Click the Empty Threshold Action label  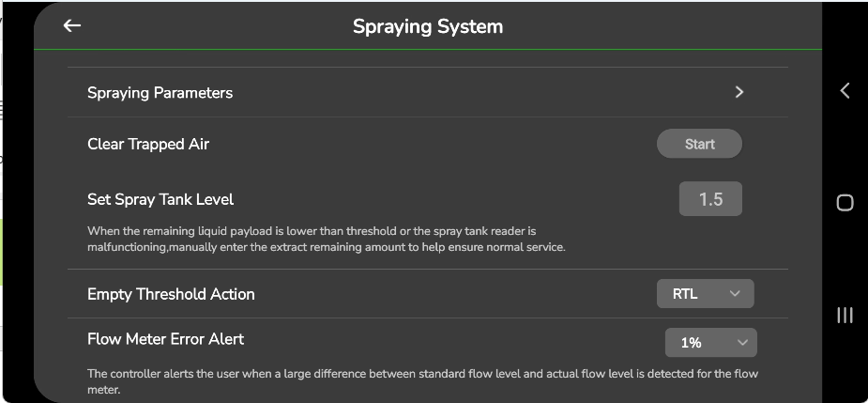point(171,294)
